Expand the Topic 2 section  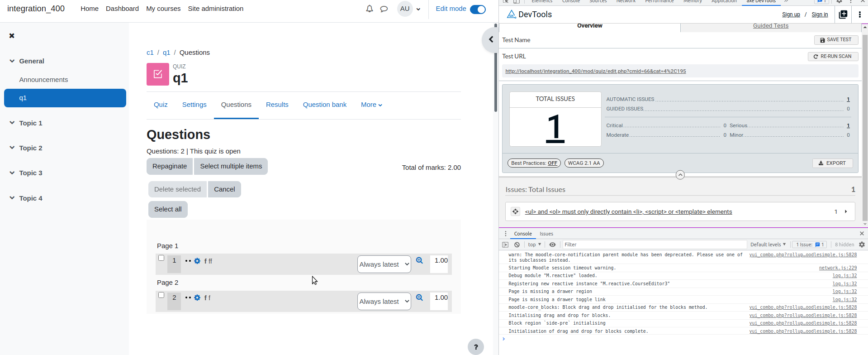point(12,148)
